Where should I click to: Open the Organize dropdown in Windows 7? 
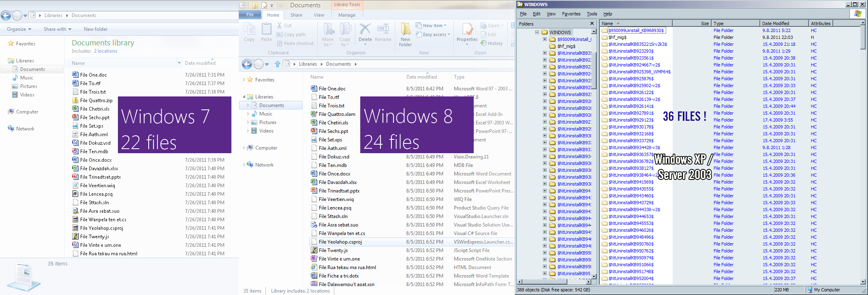tap(19, 29)
